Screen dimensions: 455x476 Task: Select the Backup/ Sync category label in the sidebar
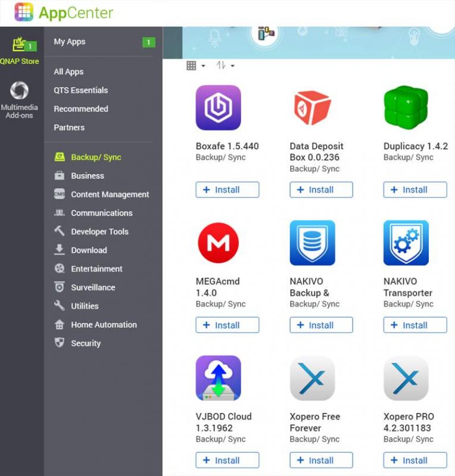pos(96,157)
